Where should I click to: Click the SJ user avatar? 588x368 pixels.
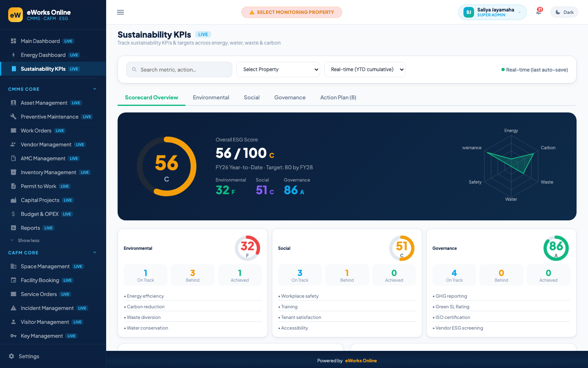[469, 12]
